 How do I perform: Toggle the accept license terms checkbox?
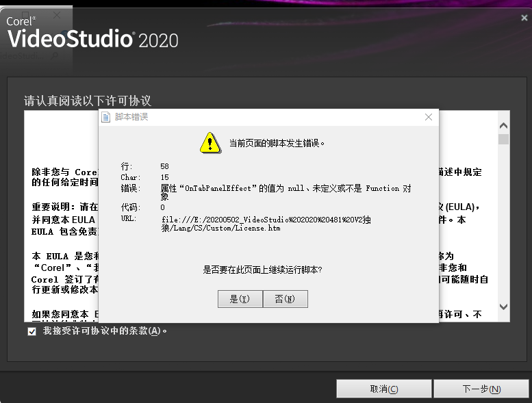point(32,331)
